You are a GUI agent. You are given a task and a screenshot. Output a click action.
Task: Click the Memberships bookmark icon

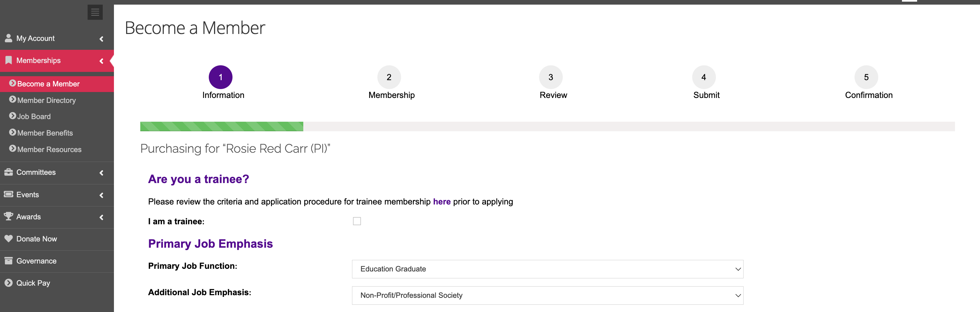click(8, 60)
